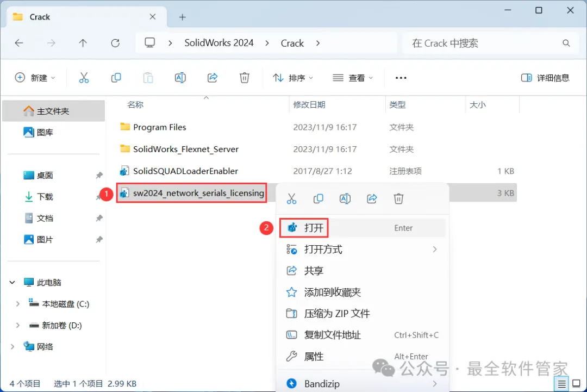Choose 压缩为 ZIP 文件 in context menu
587x392 pixels.
pos(363,313)
